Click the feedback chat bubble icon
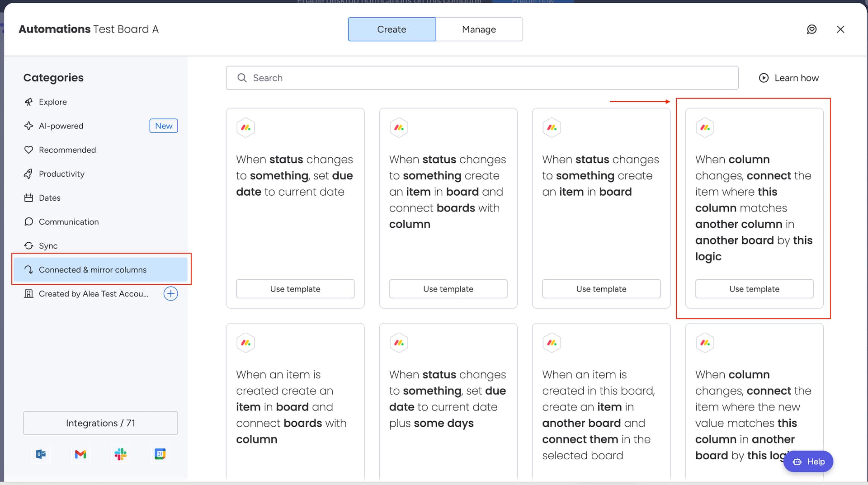This screenshot has height=485, width=868. click(811, 29)
